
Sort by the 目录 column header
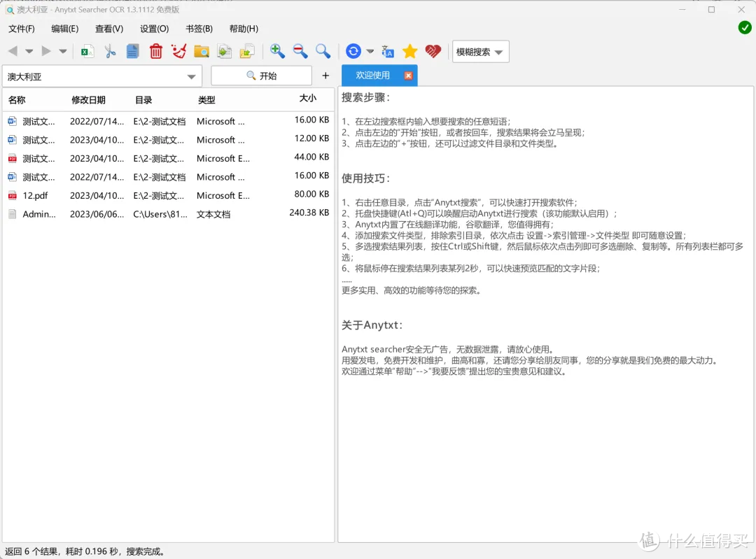coord(143,100)
